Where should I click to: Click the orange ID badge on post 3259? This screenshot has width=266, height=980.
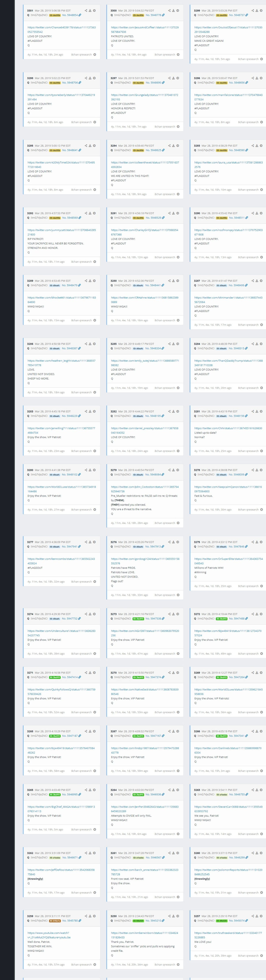pos(55,921)
